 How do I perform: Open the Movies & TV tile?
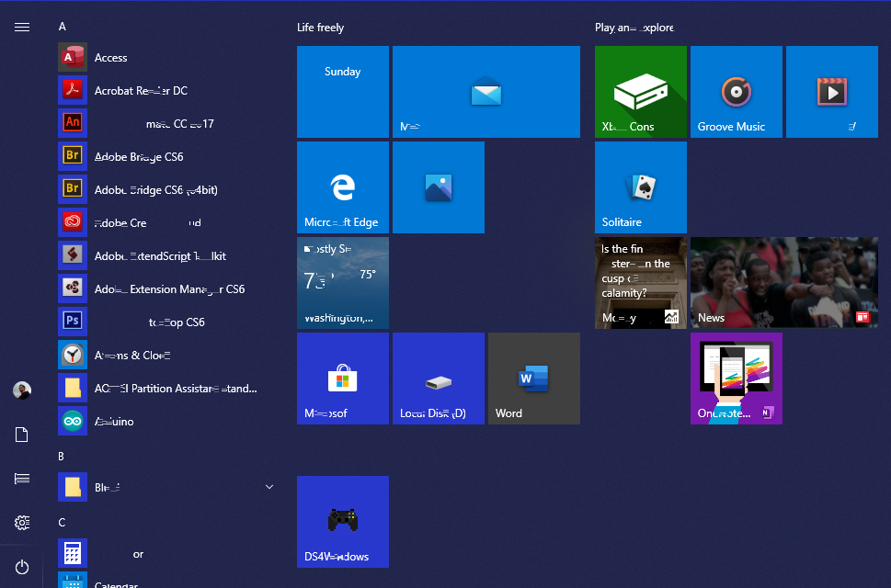pos(832,91)
